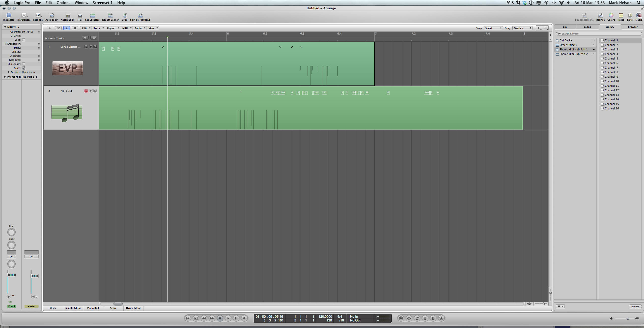This screenshot has width=644, height=328.
Task: Open the Hyper Editor tab
Action: point(133,308)
